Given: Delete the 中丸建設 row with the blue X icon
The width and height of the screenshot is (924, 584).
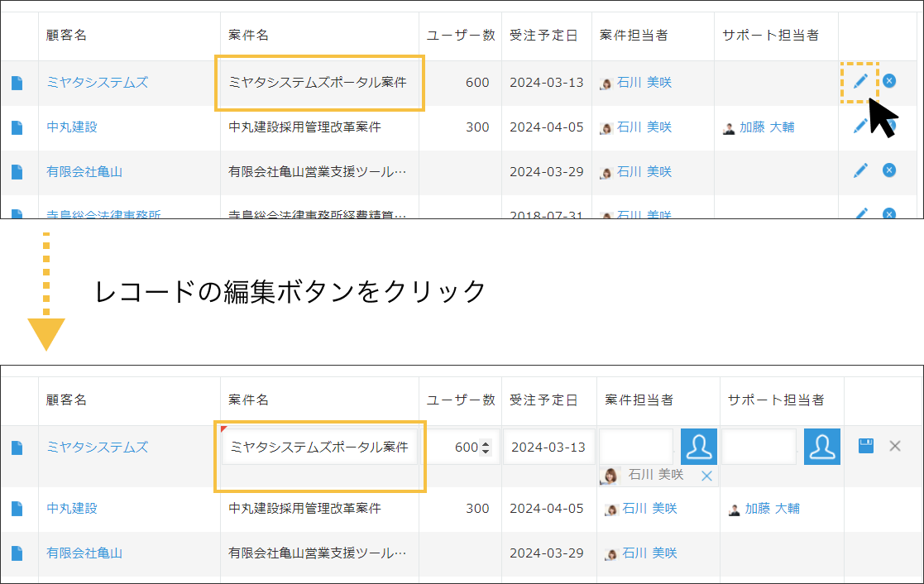Looking at the screenshot, I should (x=888, y=125).
